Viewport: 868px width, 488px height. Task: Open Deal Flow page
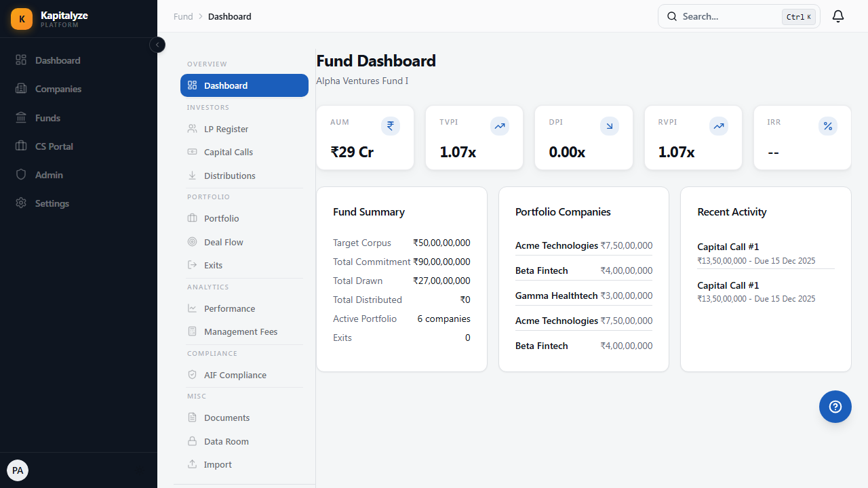244,242
